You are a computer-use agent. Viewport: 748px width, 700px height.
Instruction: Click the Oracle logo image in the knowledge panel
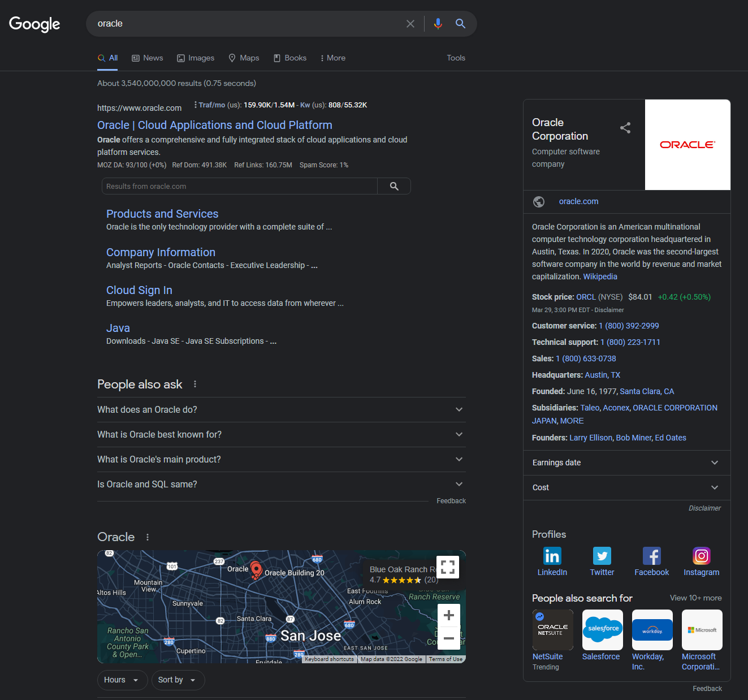tap(688, 145)
